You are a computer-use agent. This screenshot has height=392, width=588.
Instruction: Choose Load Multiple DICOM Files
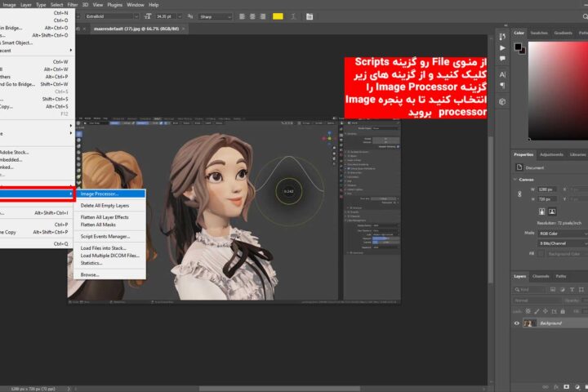110,256
